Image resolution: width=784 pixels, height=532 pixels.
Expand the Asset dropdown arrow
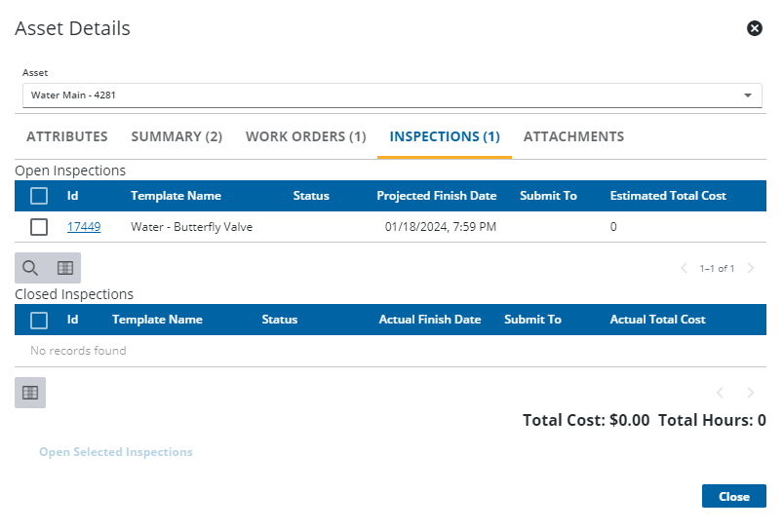pos(748,95)
